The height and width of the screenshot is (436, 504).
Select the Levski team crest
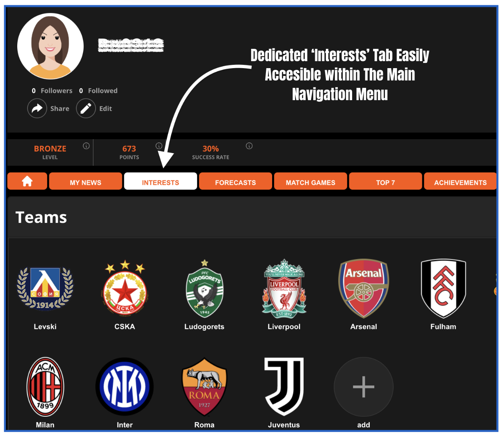point(45,288)
